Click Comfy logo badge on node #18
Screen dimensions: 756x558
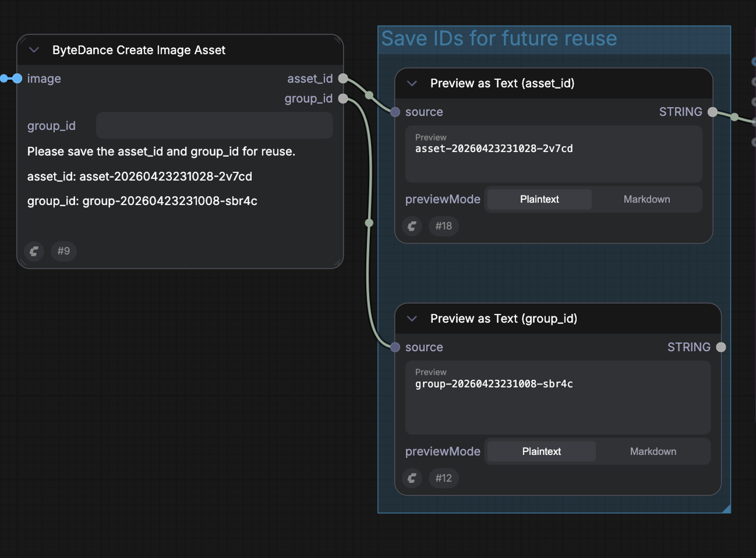411,226
